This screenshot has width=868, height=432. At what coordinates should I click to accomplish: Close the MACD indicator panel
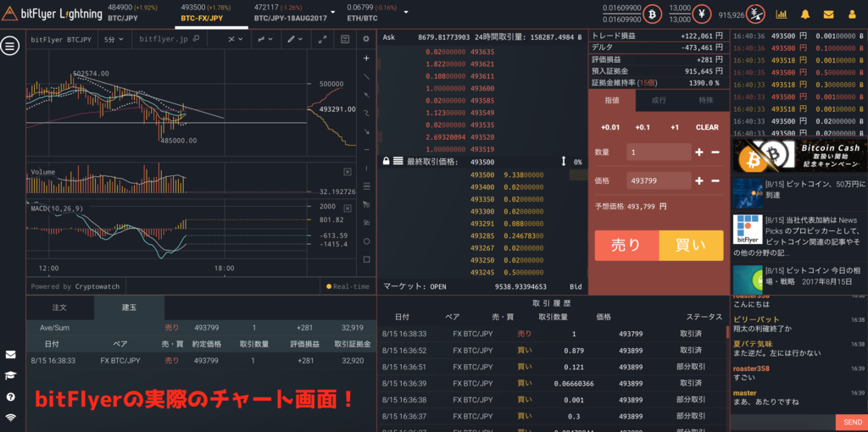point(347,208)
